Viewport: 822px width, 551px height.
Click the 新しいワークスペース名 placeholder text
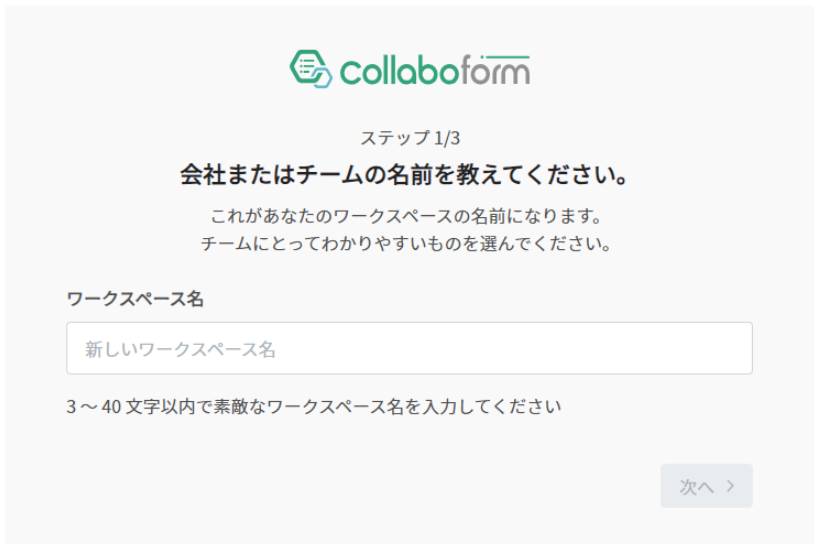[180, 349]
